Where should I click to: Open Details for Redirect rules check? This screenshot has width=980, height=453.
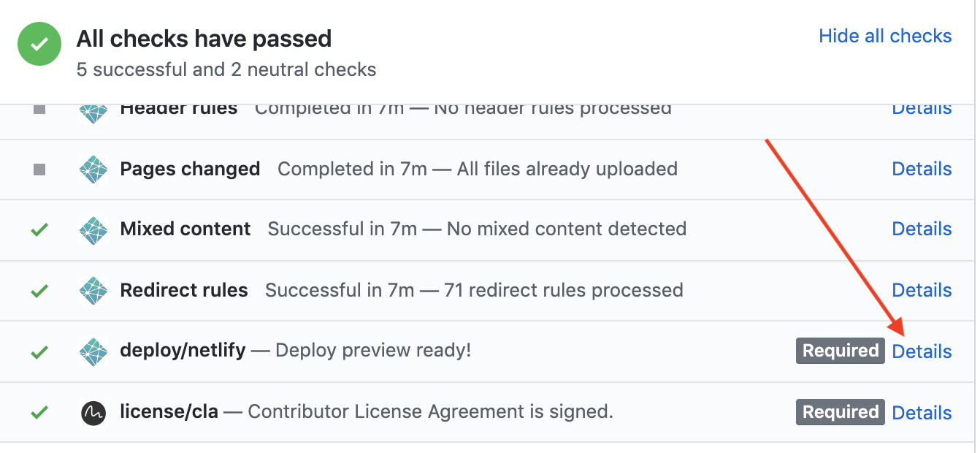coord(922,290)
